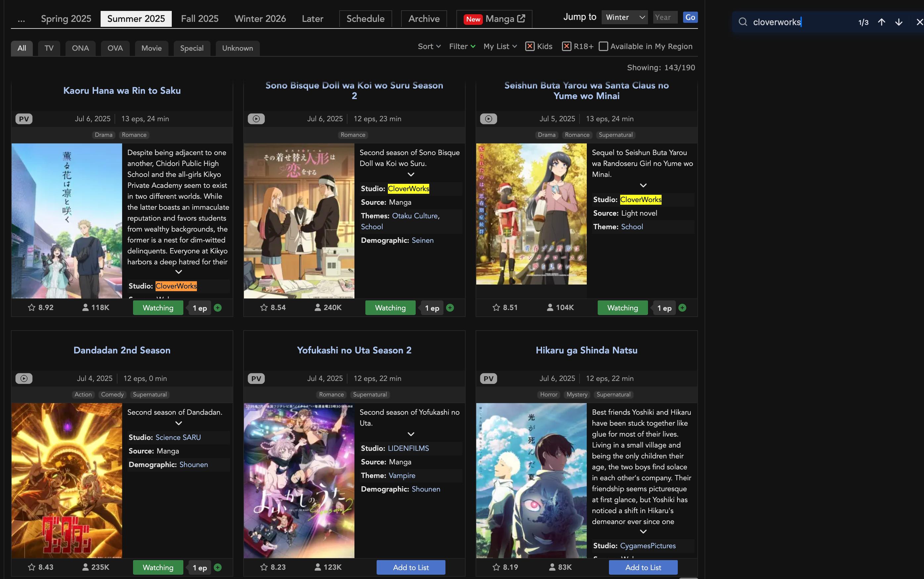924x579 pixels.
Task: Expand Yofukashi no Uta synopsis chevron
Action: point(411,434)
